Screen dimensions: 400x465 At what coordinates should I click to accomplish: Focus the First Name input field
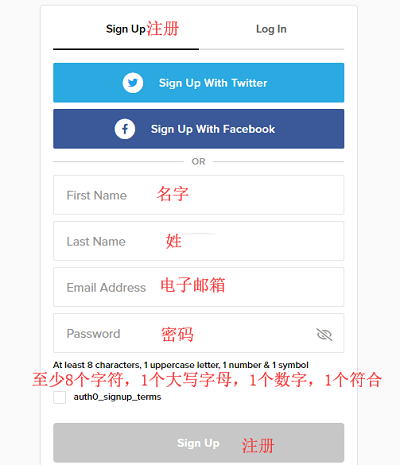tap(199, 195)
